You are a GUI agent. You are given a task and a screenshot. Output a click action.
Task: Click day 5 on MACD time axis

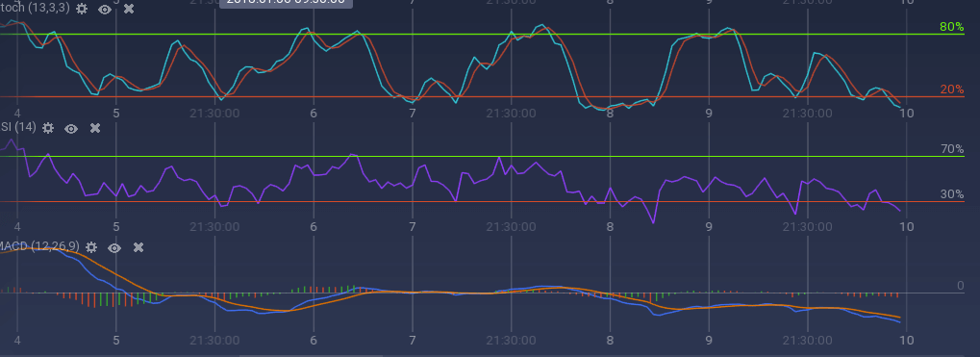click(x=116, y=341)
